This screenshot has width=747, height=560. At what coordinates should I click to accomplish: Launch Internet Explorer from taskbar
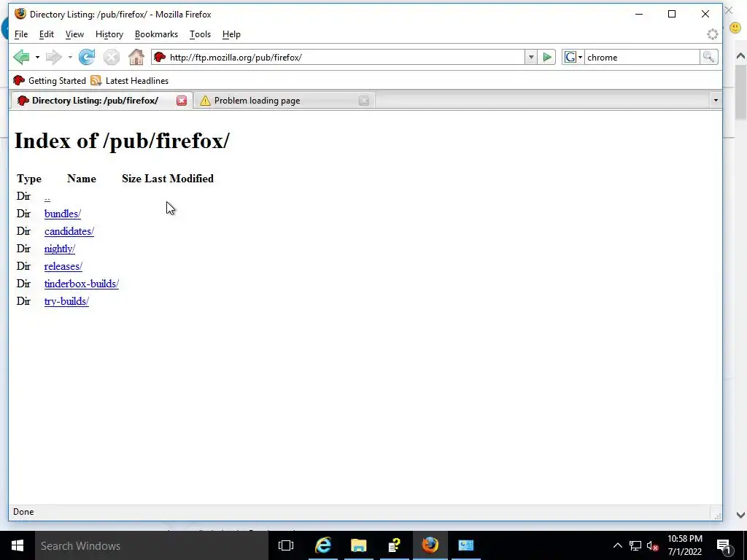[x=323, y=545]
